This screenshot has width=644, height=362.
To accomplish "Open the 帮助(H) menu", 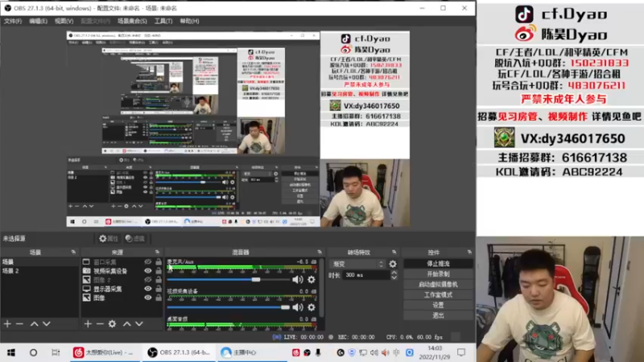I will coord(189,21).
